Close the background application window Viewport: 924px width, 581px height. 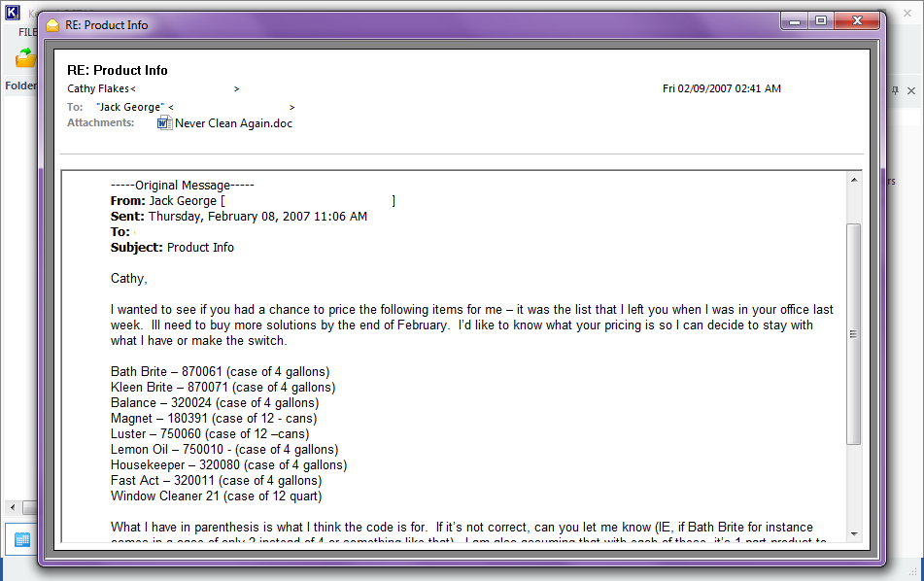[907, 13]
